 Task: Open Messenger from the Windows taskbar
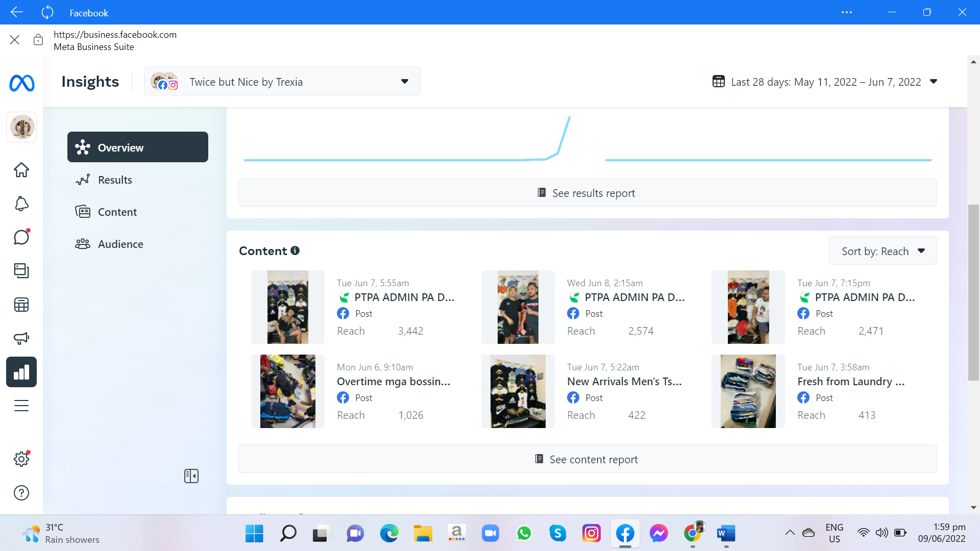point(658,533)
